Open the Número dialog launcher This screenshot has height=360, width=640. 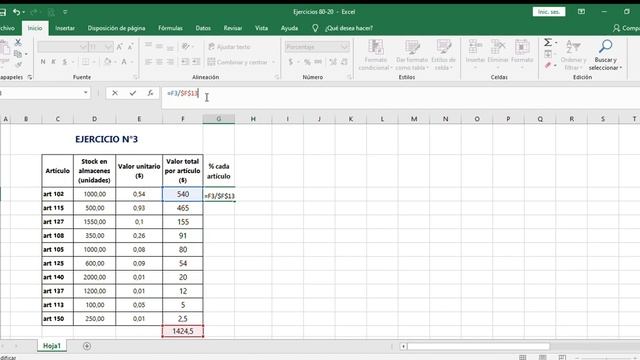click(x=349, y=77)
